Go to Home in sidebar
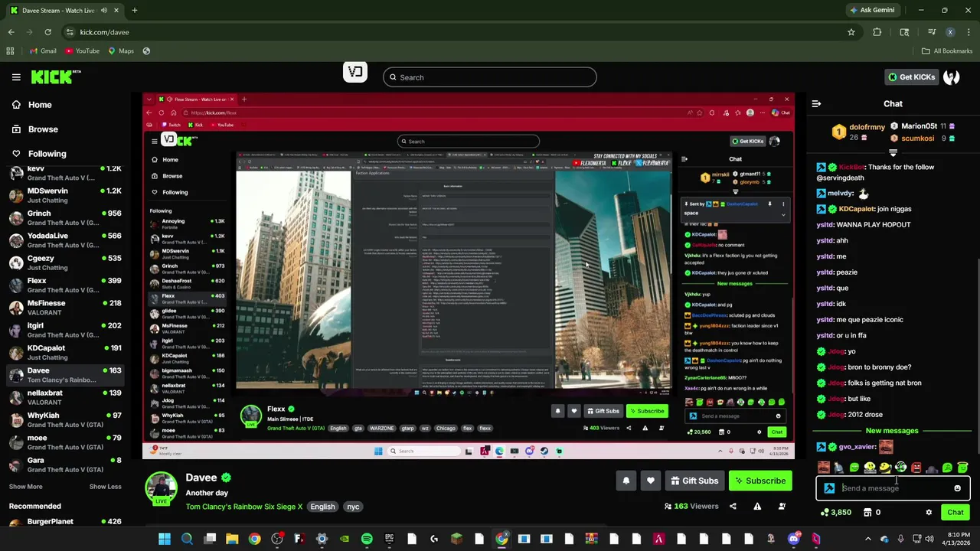This screenshot has height=551, width=980. point(40,105)
